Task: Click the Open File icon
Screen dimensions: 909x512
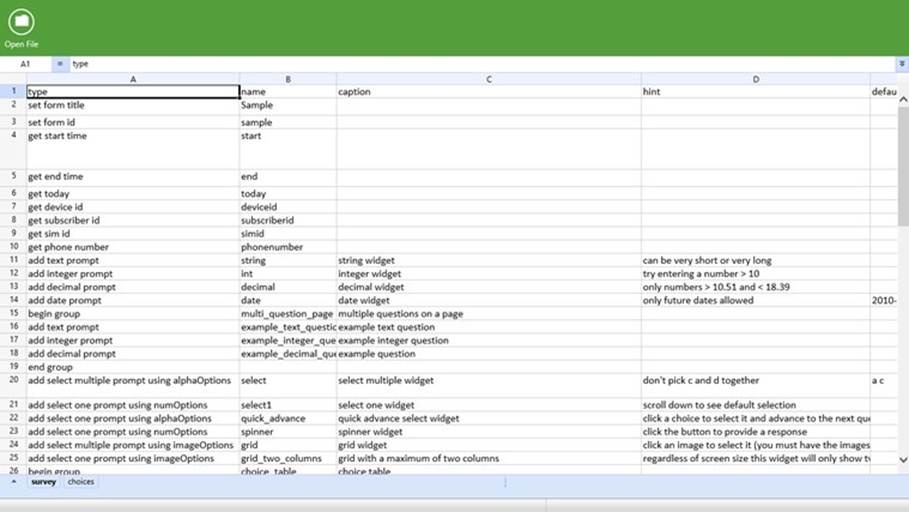Action: coord(20,23)
